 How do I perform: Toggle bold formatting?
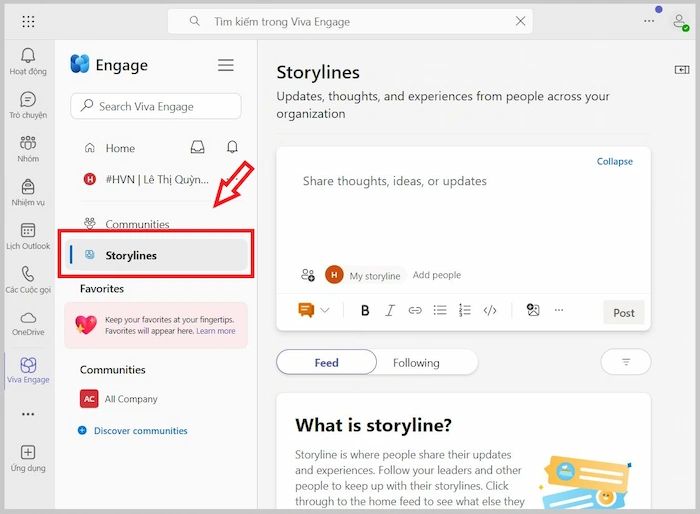365,310
